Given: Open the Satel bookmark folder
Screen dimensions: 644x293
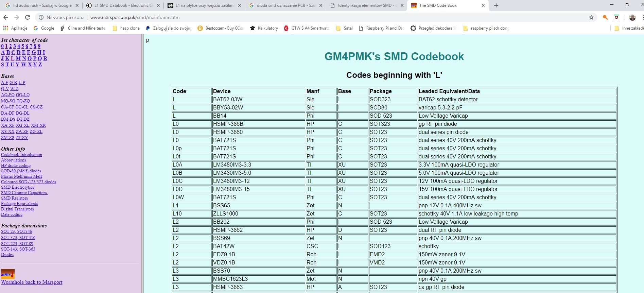Looking at the screenshot, I should 344,28.
